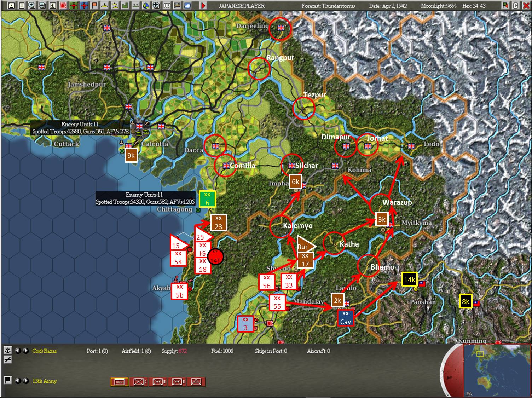Go to previous unit before 15th Army

point(18,381)
